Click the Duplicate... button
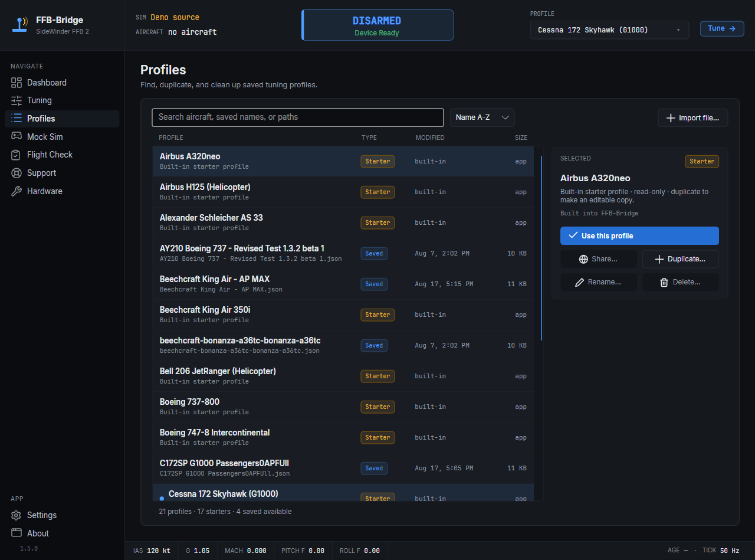 [x=681, y=259]
